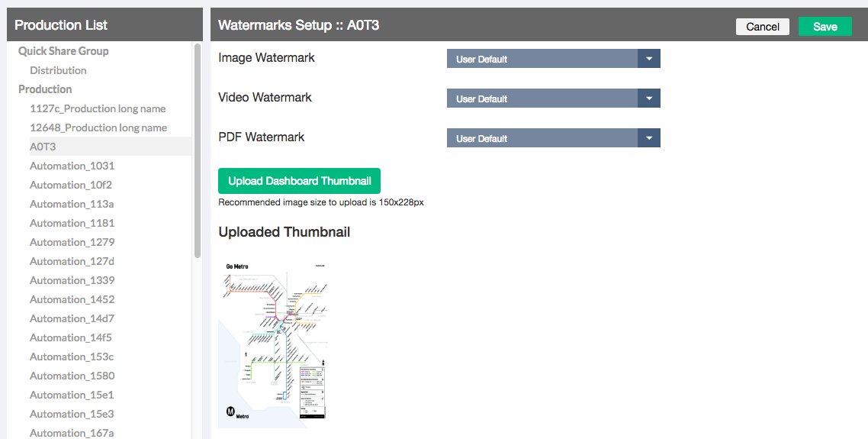Screen dimensions: 868x439
Task: Open 1127c_Production long name
Action: click(98, 108)
